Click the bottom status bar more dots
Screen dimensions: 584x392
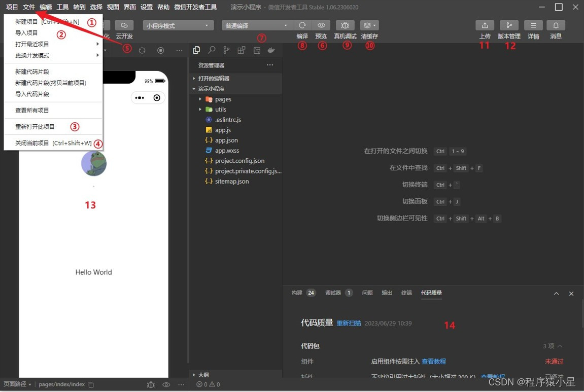181,384
